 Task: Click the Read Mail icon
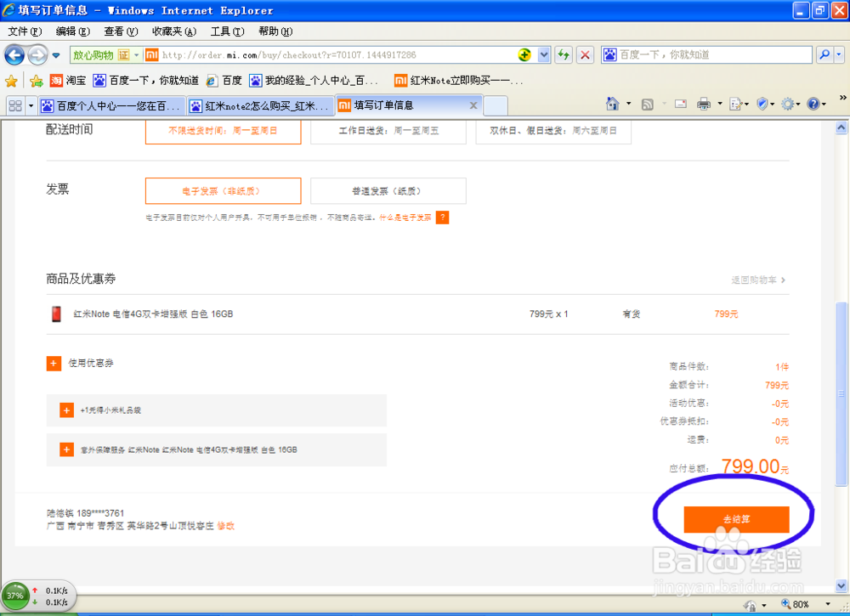point(681,104)
